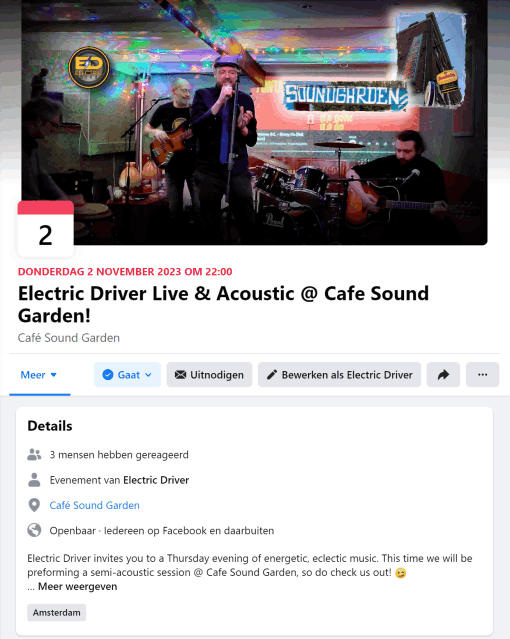The image size is (510, 639).
Task: Click the Amsterdam tag
Action: [57, 613]
